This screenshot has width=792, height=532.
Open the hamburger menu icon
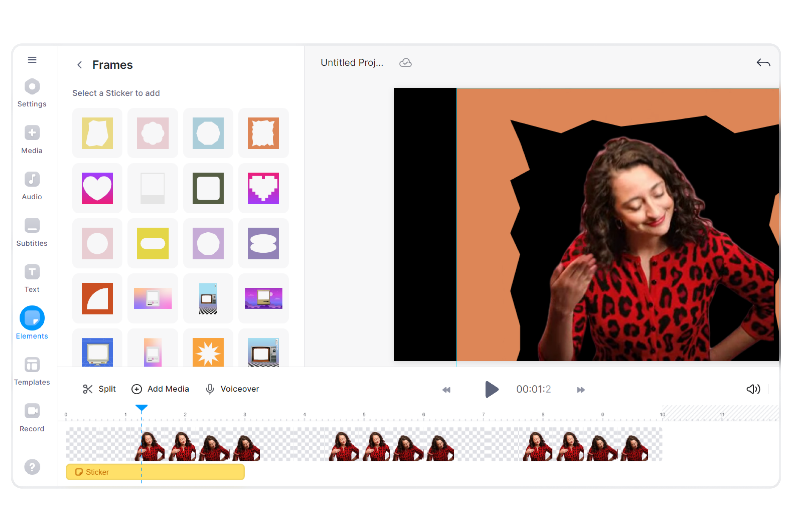[32, 60]
